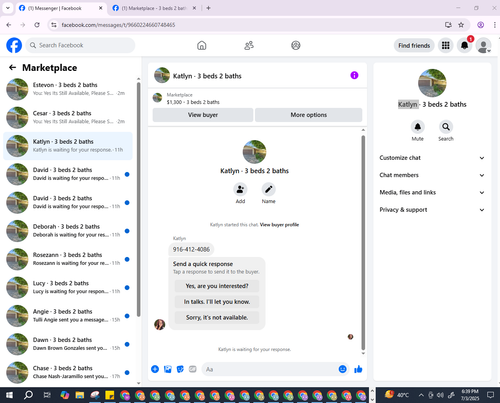The width and height of the screenshot is (500, 403).
Task: Send a thumbs-up like
Action: pos(358,369)
